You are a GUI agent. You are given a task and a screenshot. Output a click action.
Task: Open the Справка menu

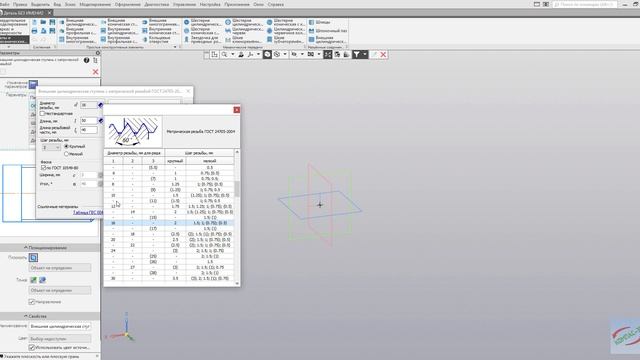pyautogui.click(x=276, y=4)
